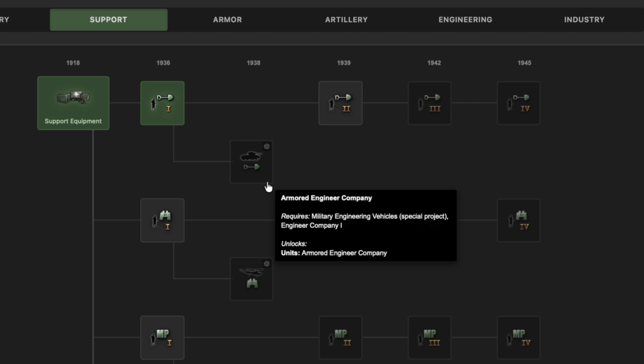644x364 pixels.
Task: Research Engineer Company I
Action: click(162, 103)
